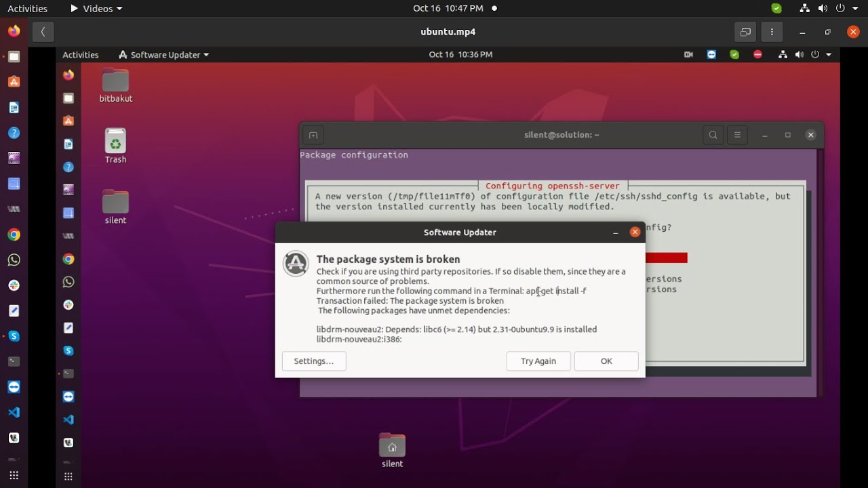The image size is (868, 488).
Task: Open WhatsApp from the outer system dock
Action: pyautogui.click(x=14, y=260)
